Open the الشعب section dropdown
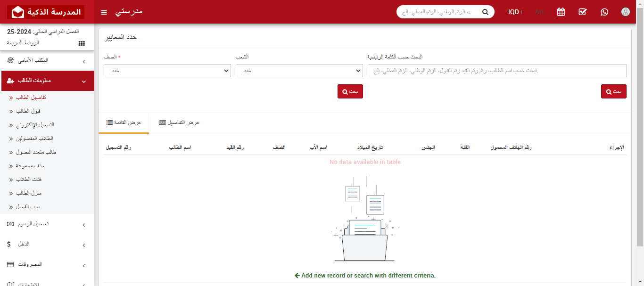The height and width of the screenshot is (286, 644). tap(299, 71)
